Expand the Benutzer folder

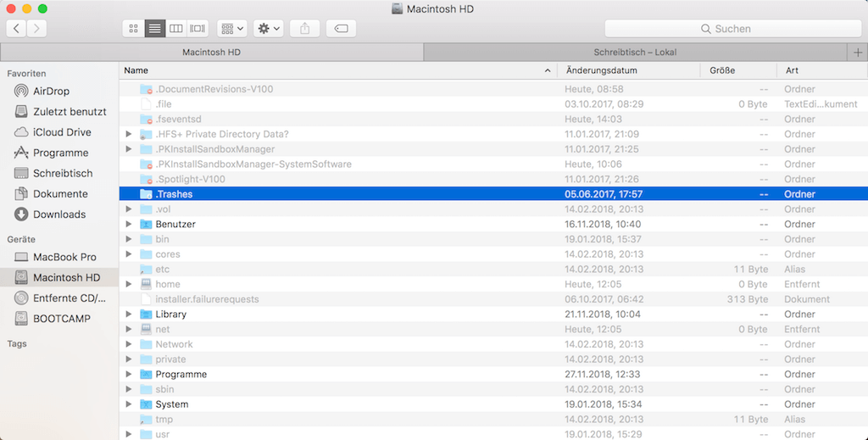click(129, 224)
